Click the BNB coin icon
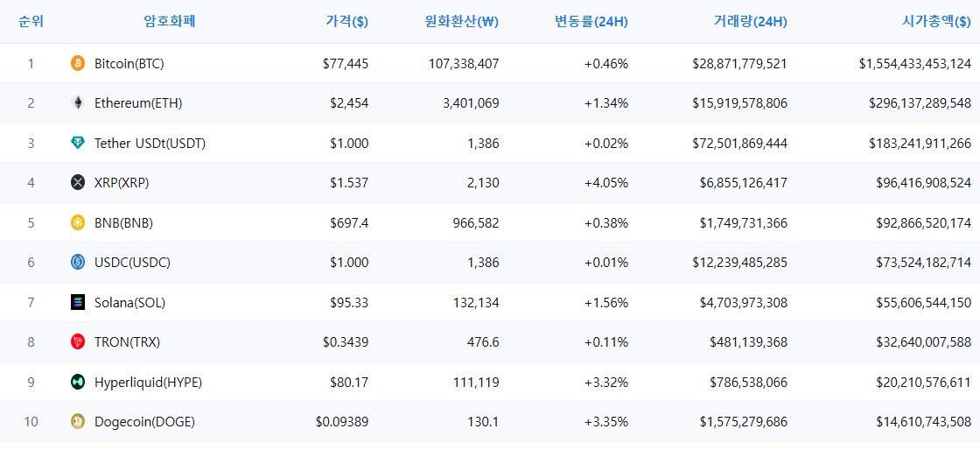 pos(78,222)
